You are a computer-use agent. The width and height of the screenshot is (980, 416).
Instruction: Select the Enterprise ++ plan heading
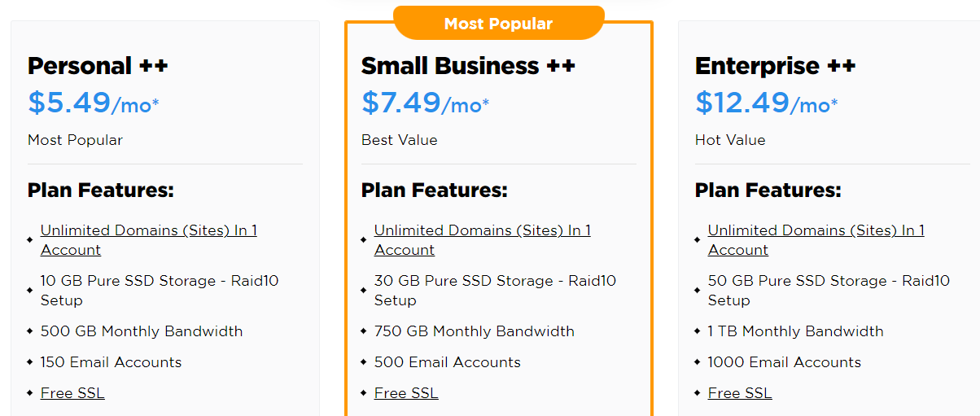775,66
